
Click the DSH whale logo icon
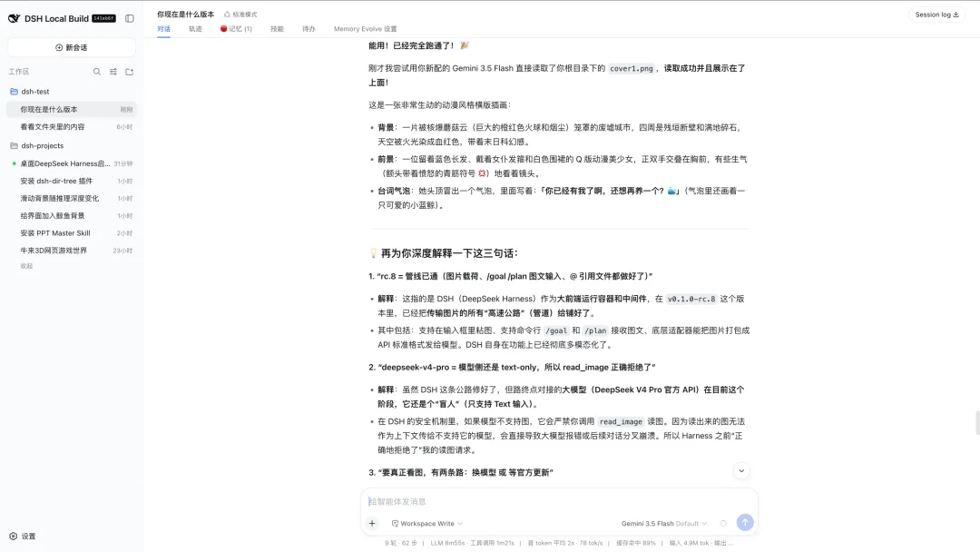(x=14, y=19)
